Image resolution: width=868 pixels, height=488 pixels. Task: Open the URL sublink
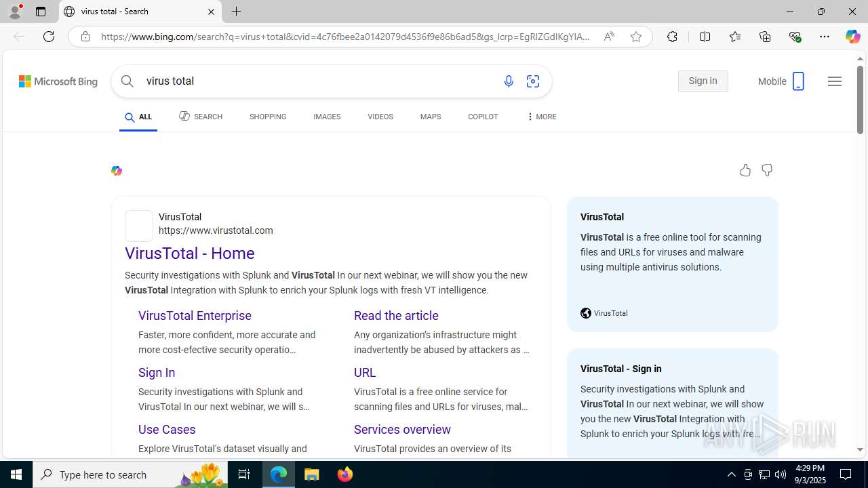click(365, 373)
